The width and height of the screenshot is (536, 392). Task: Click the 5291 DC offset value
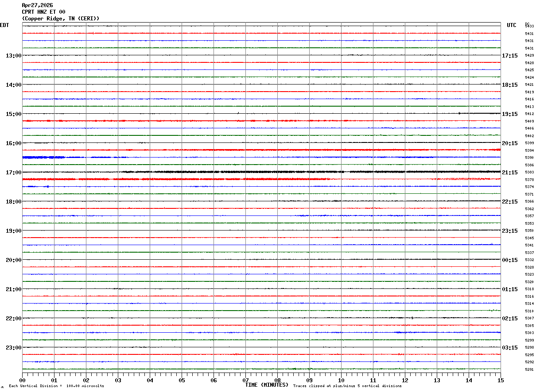pos(529,370)
